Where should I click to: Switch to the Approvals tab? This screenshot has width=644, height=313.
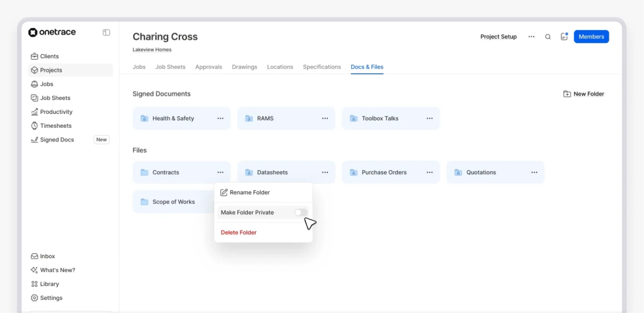[x=209, y=67]
